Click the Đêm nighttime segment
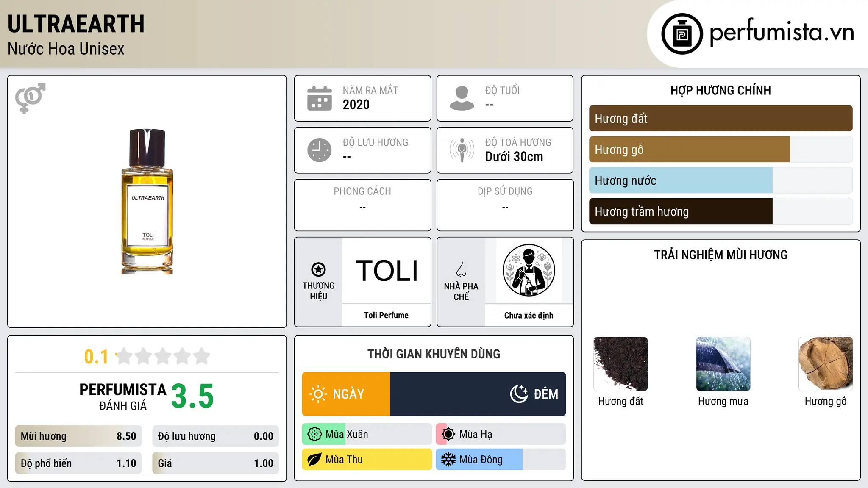The height and width of the screenshot is (488, 868). [x=478, y=394]
